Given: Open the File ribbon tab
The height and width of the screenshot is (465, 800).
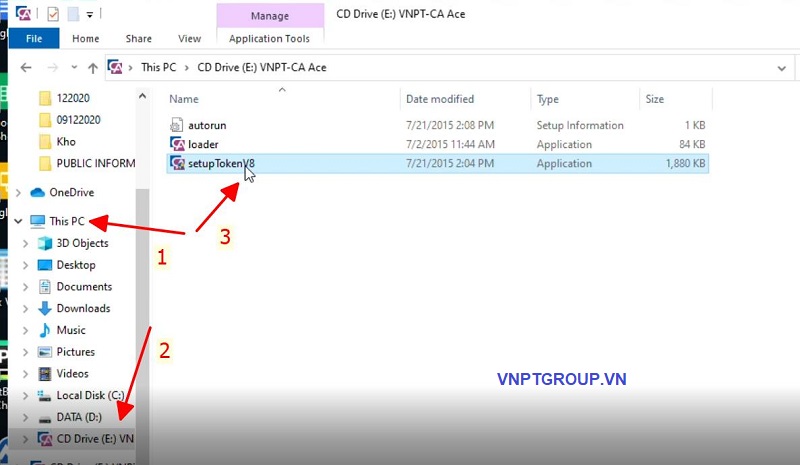Looking at the screenshot, I should (34, 39).
